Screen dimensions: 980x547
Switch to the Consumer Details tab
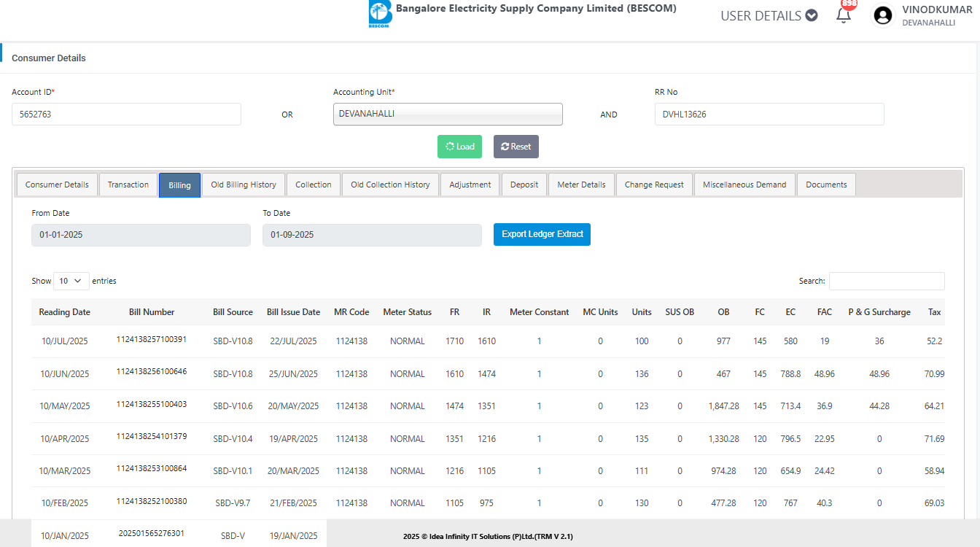point(57,185)
